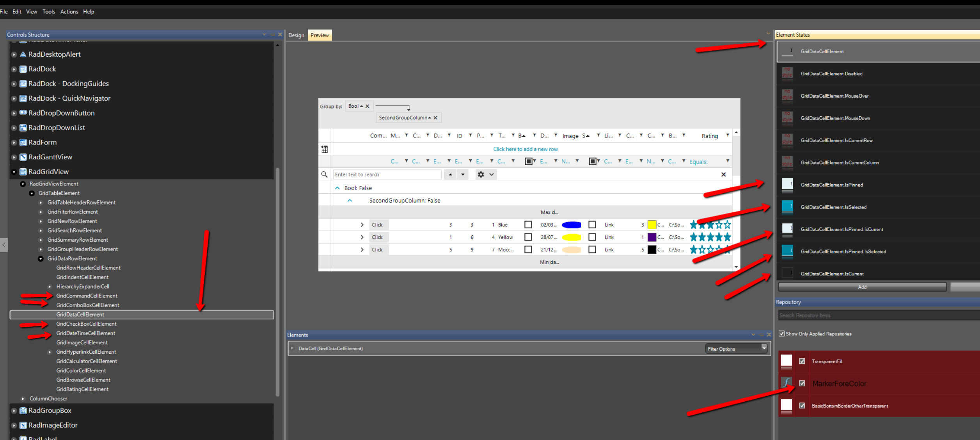Viewport: 980px width, 440px height.
Task: Open the Tools menu
Action: tap(49, 12)
